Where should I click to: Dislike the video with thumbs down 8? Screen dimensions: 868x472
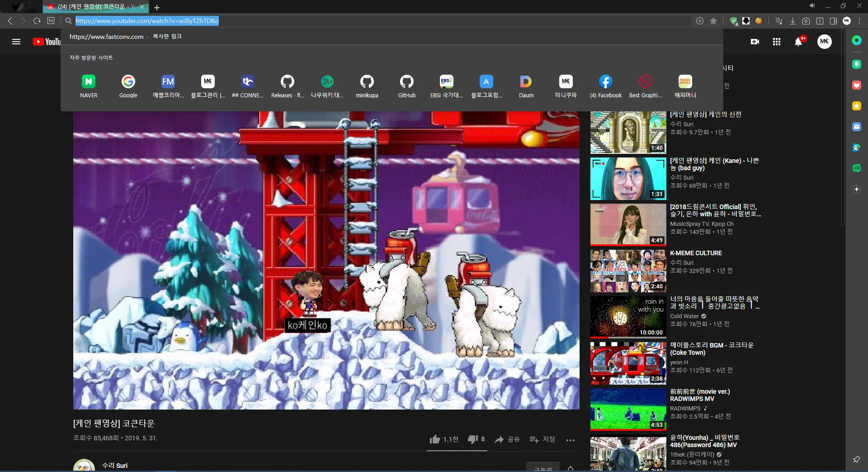pos(476,439)
